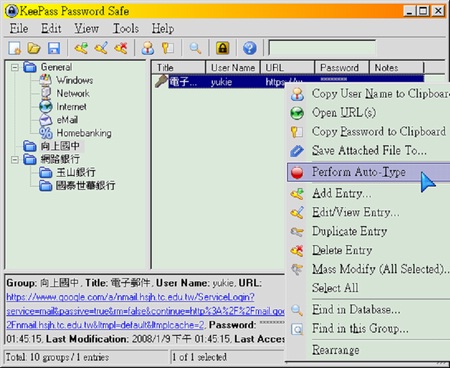The width and height of the screenshot is (450, 368).
Task: Open the google.com URL link in details
Action: pos(145,311)
